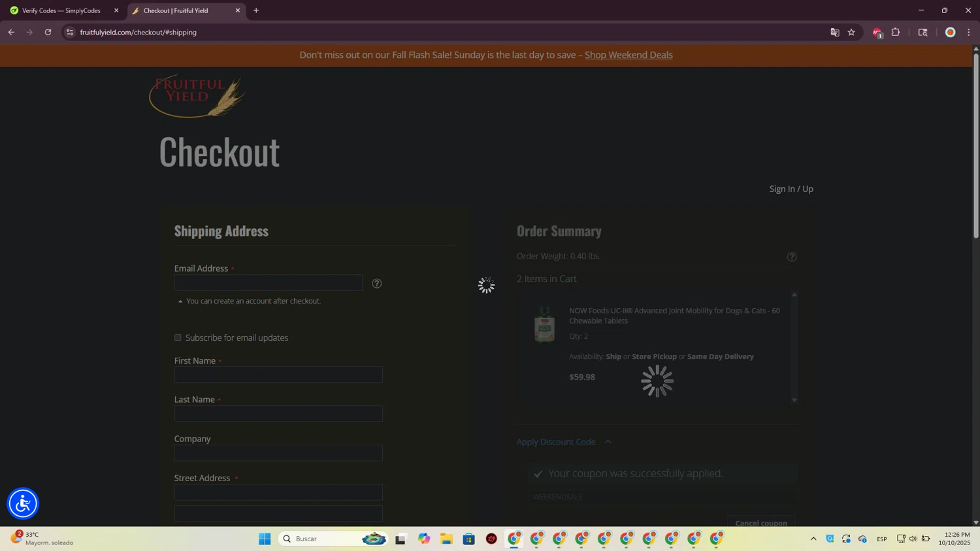Click the product title NOW Foods UC-II
This screenshot has width=980, height=551.
674,315
